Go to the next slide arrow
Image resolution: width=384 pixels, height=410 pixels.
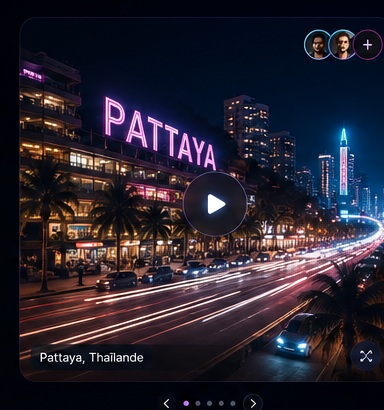[253, 403]
